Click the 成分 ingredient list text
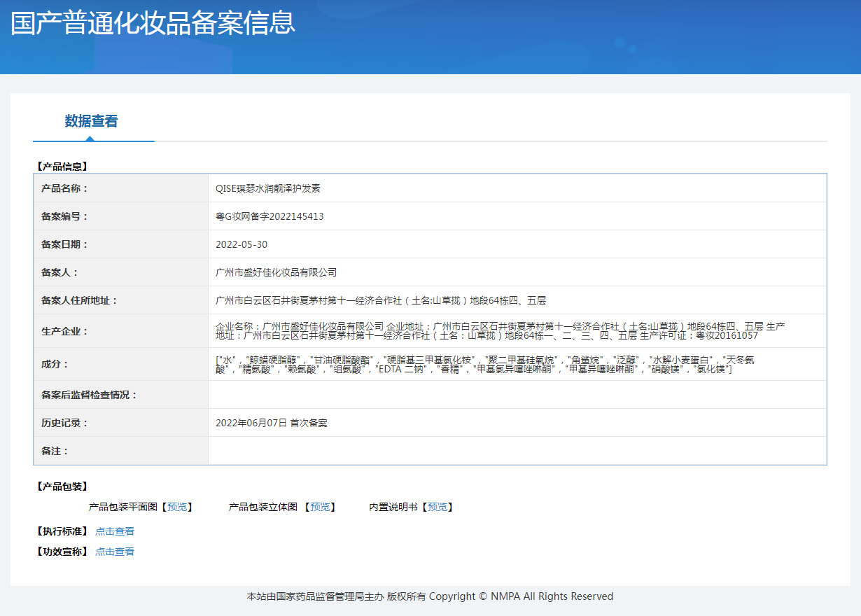 [x=485, y=364]
